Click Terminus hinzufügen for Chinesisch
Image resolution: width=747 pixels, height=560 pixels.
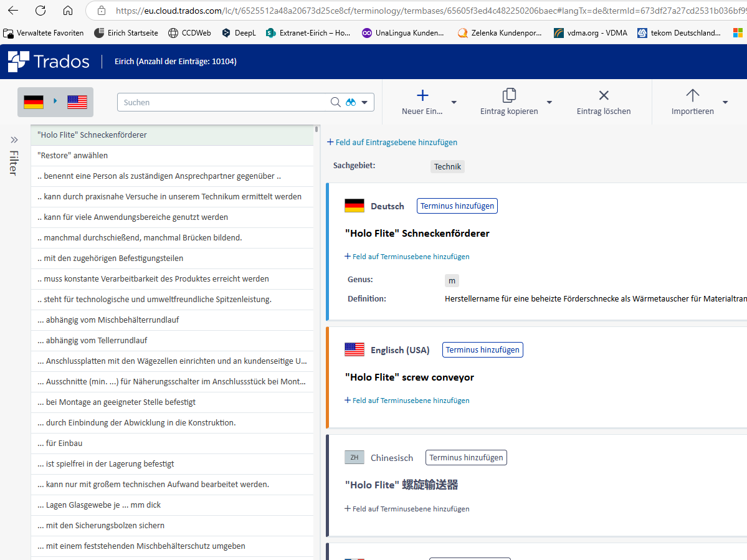point(466,458)
